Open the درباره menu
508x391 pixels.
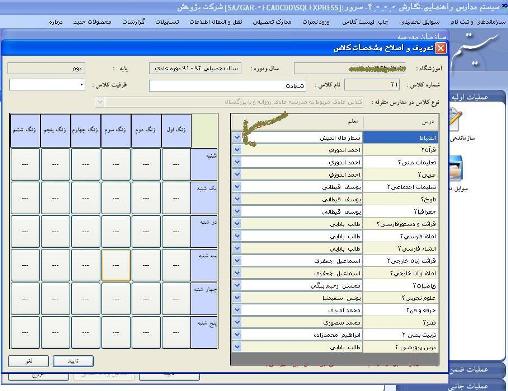click(55, 22)
